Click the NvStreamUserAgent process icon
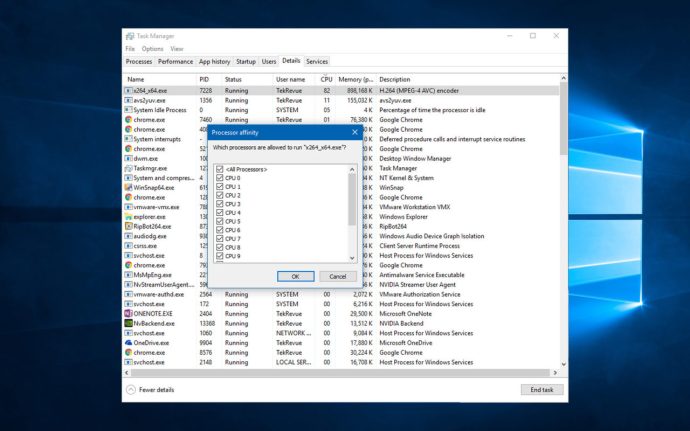 pyautogui.click(x=128, y=284)
